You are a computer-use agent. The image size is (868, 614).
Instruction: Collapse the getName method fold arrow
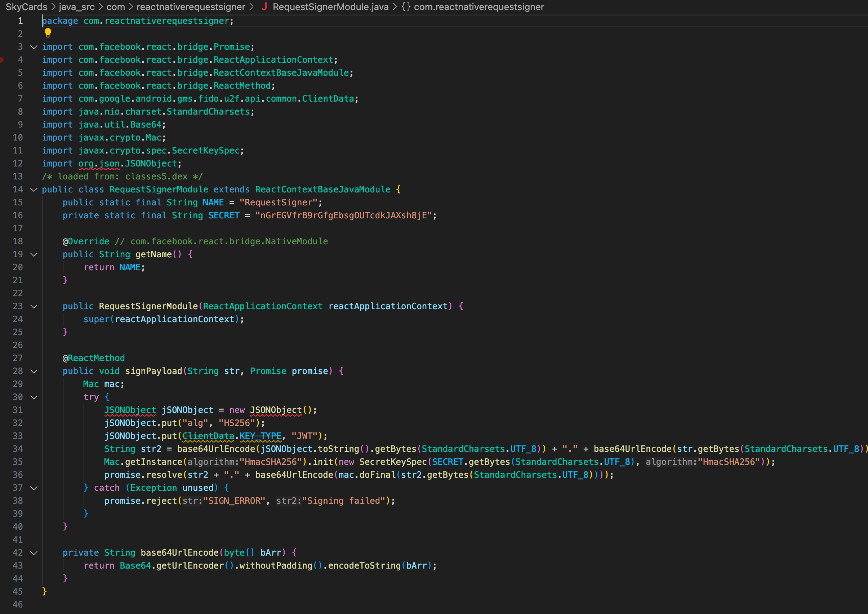click(34, 254)
